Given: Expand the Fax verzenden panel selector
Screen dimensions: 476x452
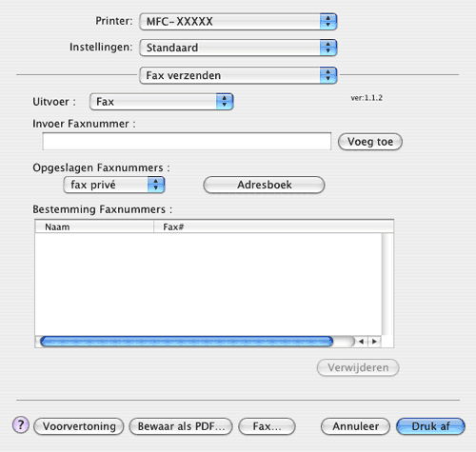Looking at the screenshot, I should click(238, 75).
